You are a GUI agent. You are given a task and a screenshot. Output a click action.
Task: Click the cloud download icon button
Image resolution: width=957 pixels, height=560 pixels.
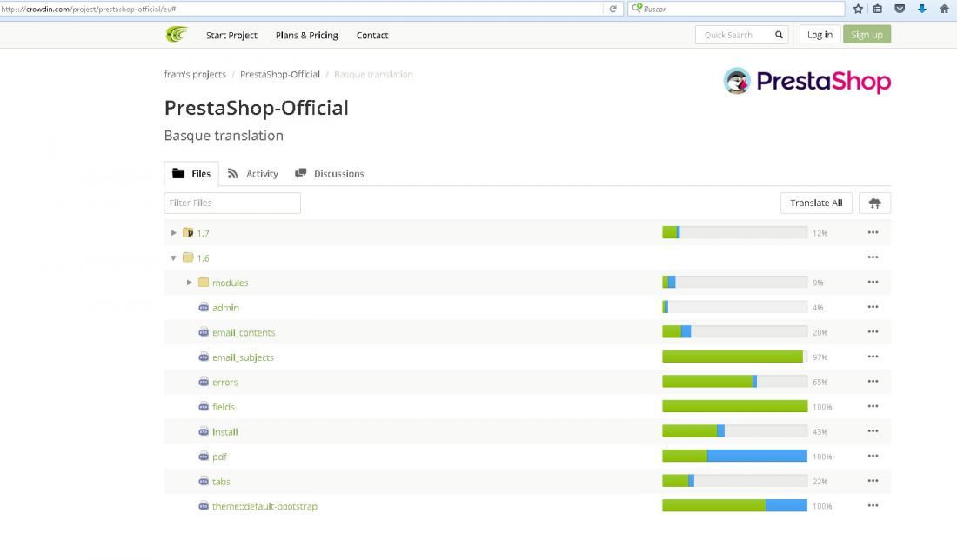(x=874, y=203)
